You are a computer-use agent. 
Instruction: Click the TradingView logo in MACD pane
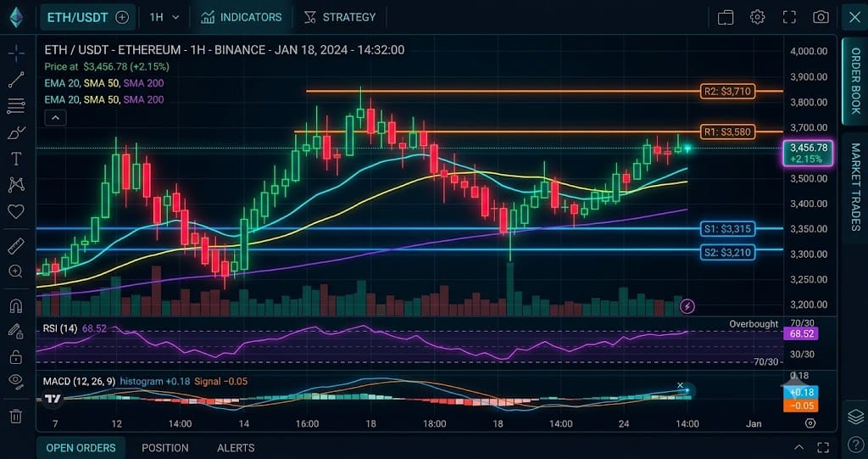click(x=53, y=399)
